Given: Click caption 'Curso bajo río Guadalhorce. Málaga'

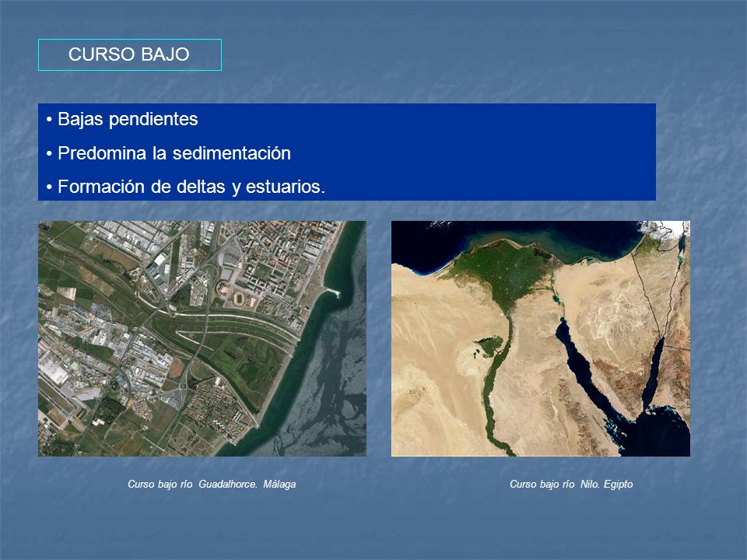Looking at the screenshot, I should [x=212, y=485].
